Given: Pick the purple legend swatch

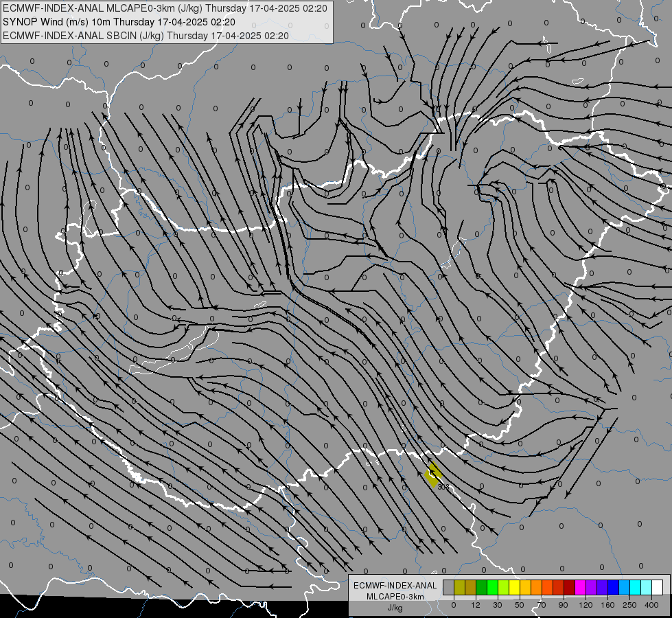Looking at the screenshot, I should [x=592, y=587].
